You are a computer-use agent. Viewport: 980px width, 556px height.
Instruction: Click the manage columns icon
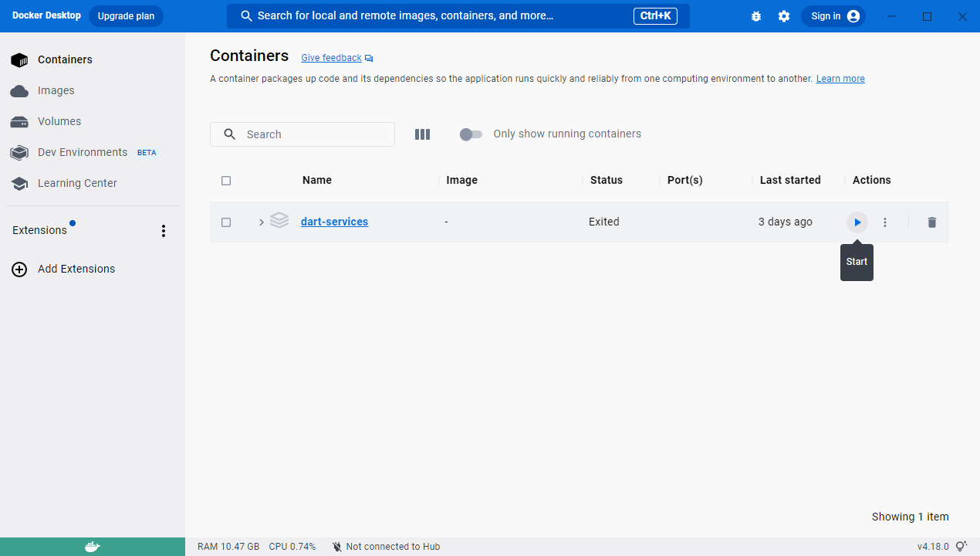422,134
